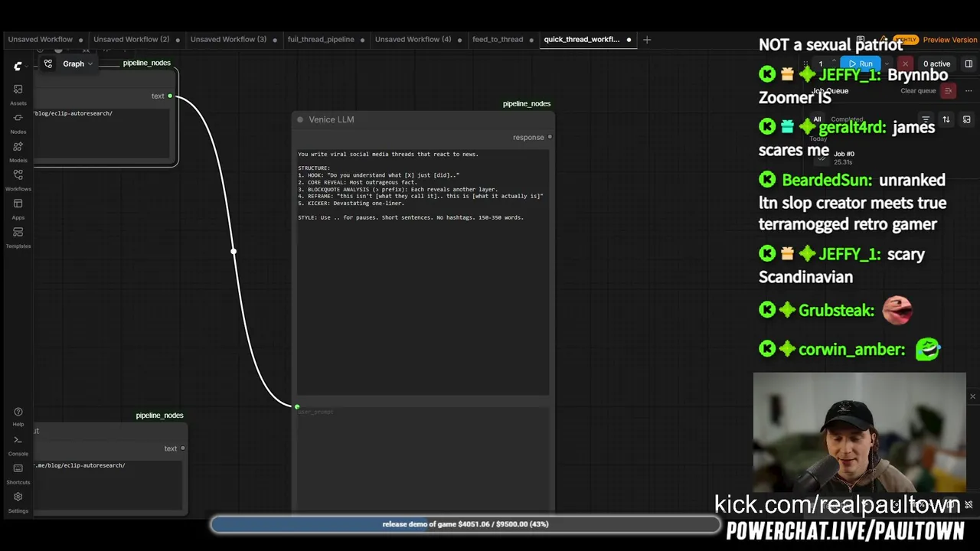The image size is (980, 551).
Task: Click the 0 active jobs button
Action: [936, 64]
